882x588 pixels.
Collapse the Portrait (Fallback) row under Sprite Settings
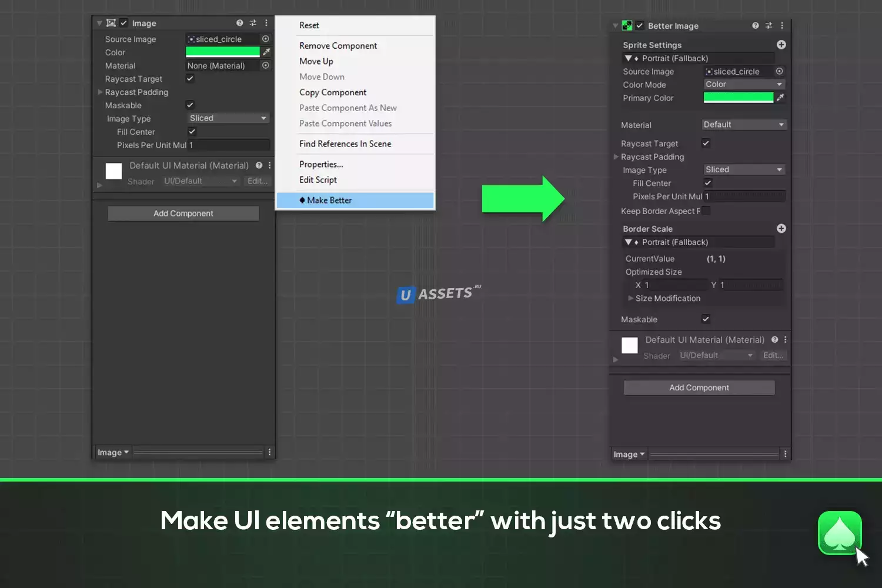(x=629, y=58)
